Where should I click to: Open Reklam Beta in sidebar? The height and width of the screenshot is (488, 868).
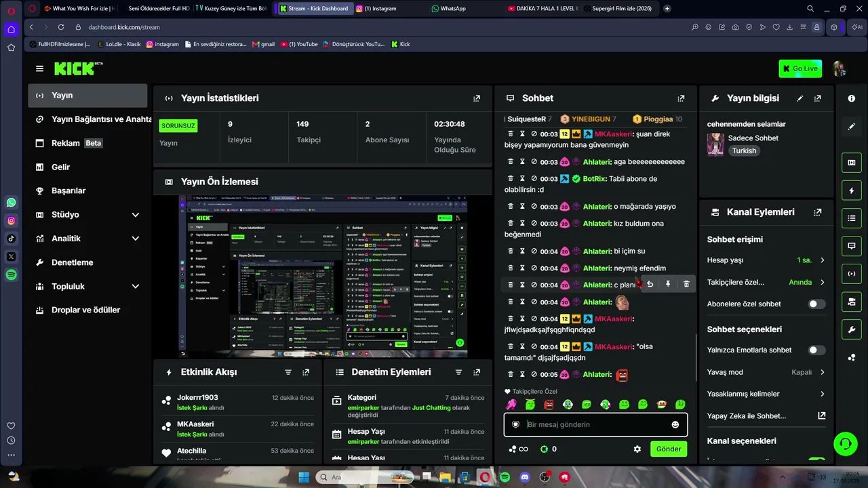coord(87,143)
